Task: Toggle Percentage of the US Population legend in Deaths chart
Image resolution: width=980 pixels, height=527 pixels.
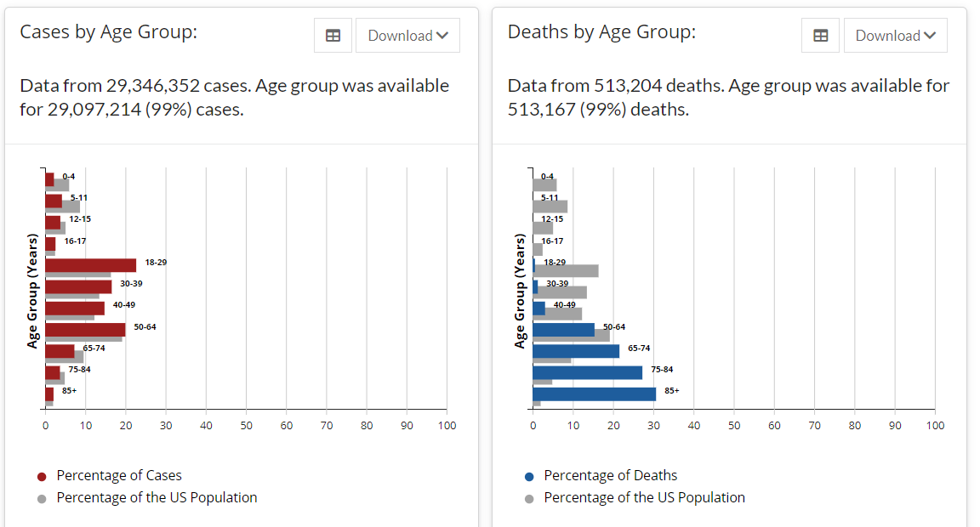Action: 635,497
